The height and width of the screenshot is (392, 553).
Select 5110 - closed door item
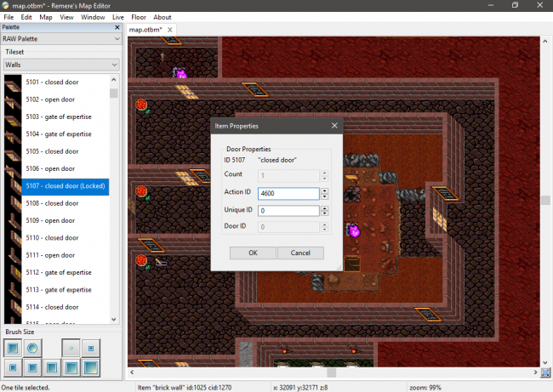tap(66, 238)
